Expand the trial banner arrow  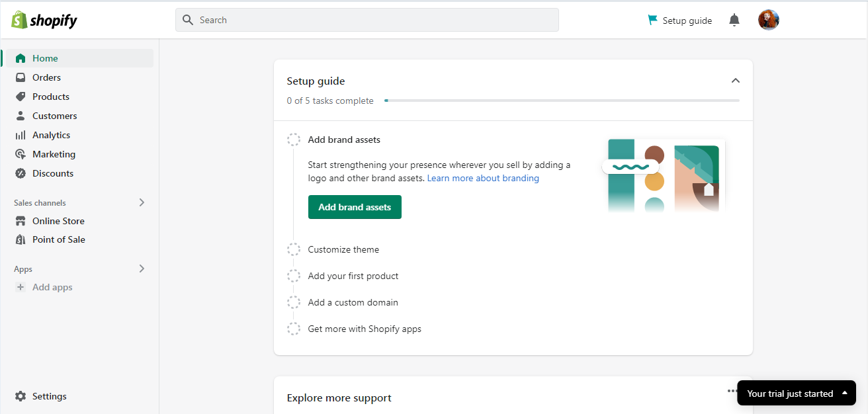click(x=845, y=393)
